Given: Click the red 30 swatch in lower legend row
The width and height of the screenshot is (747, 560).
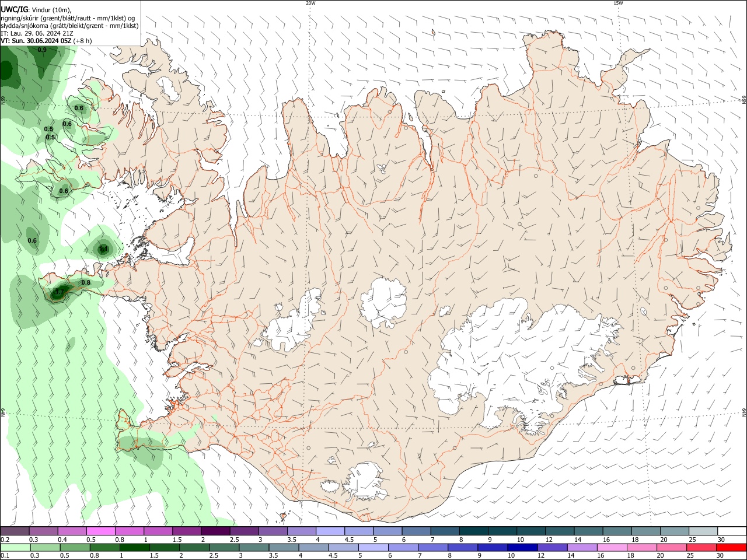Looking at the screenshot, I should (x=731, y=548).
